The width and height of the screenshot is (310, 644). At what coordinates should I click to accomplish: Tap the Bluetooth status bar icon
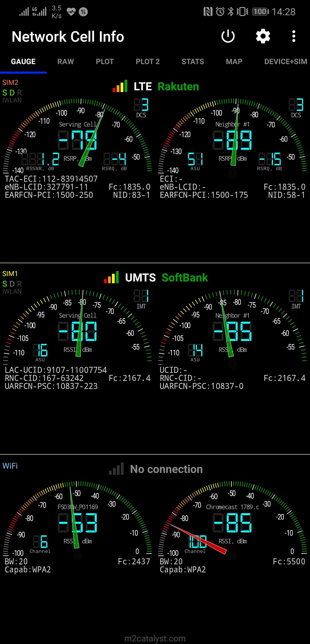[x=231, y=11]
